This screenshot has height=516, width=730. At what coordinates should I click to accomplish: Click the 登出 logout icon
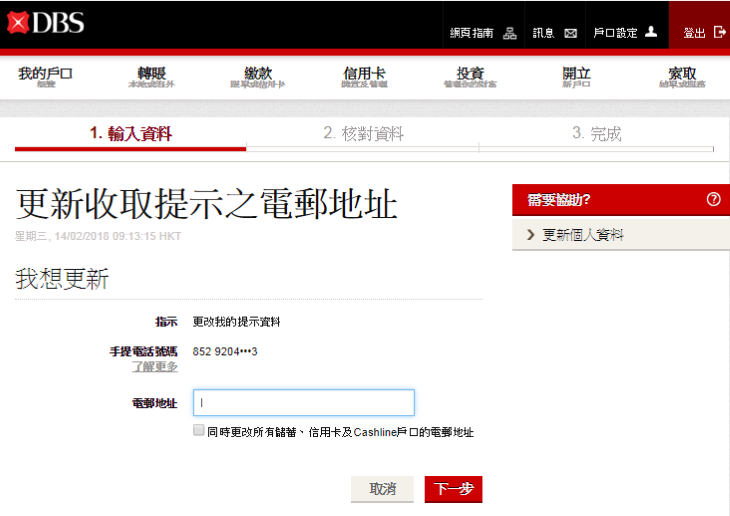[719, 32]
